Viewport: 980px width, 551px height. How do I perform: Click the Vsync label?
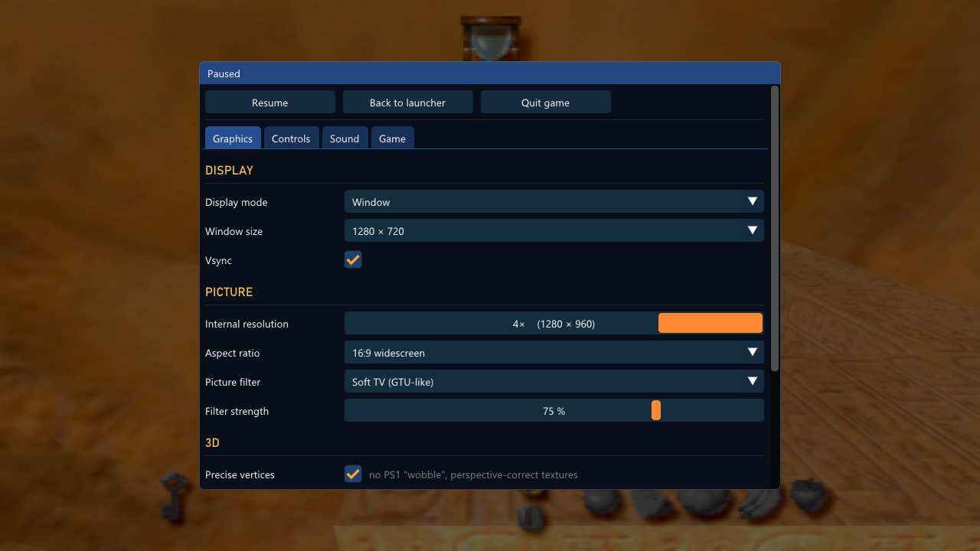coord(218,260)
